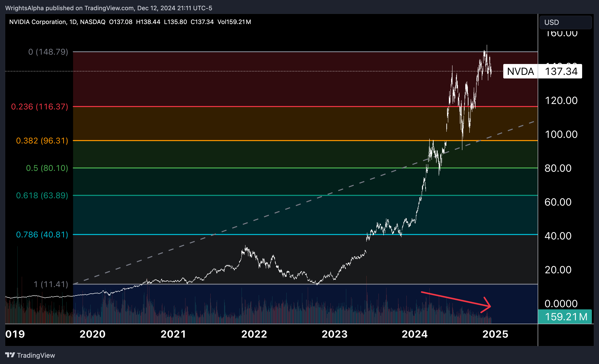Click the 159.21 M volume label

point(565,317)
